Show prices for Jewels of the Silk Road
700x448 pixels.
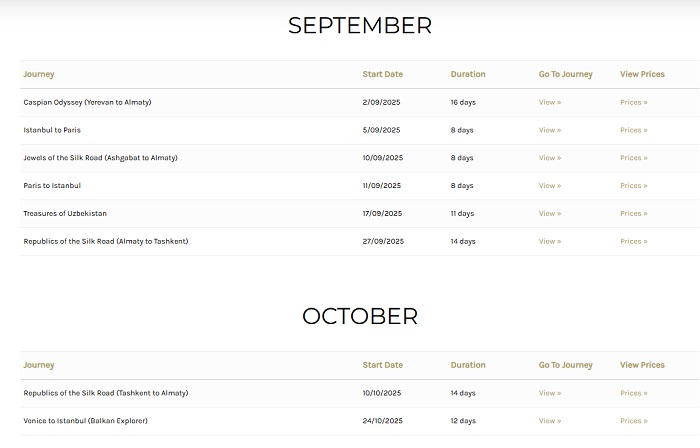pyautogui.click(x=633, y=158)
